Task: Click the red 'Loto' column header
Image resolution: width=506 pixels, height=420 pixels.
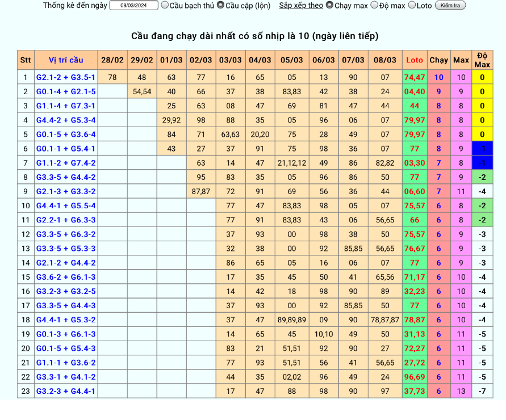Action: (x=415, y=60)
